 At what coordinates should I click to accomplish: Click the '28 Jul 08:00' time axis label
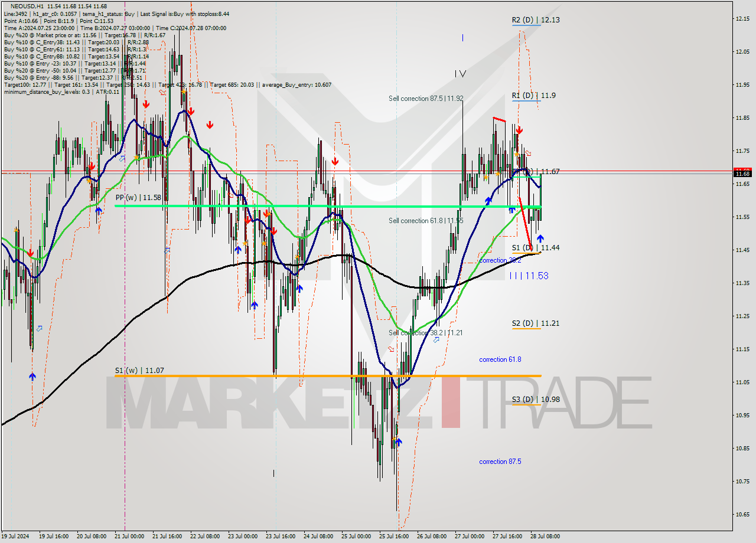click(x=544, y=537)
